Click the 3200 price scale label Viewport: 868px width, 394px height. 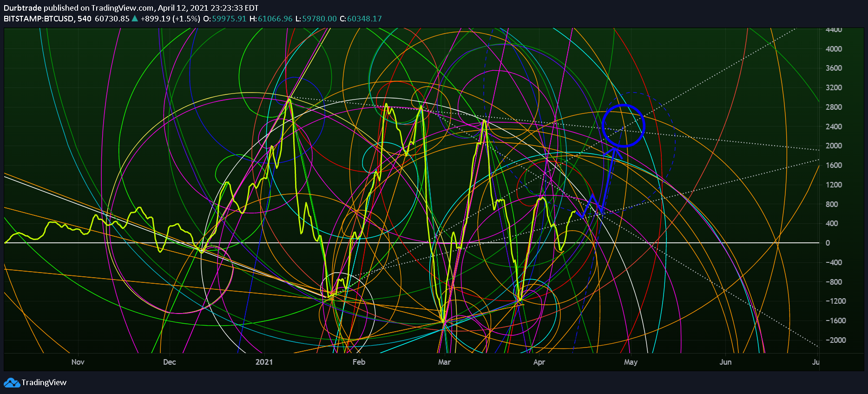click(x=834, y=87)
